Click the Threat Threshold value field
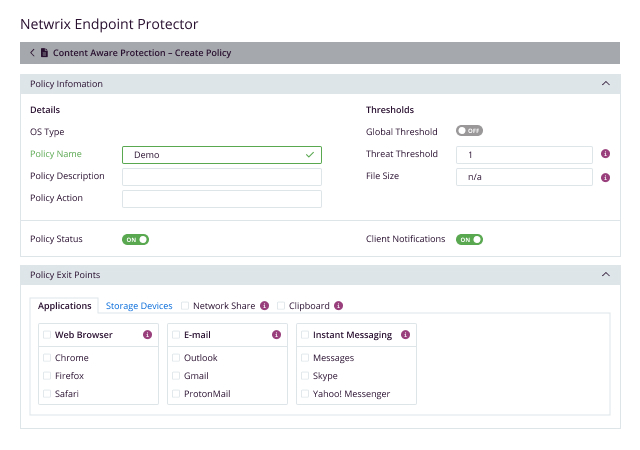 (524, 155)
